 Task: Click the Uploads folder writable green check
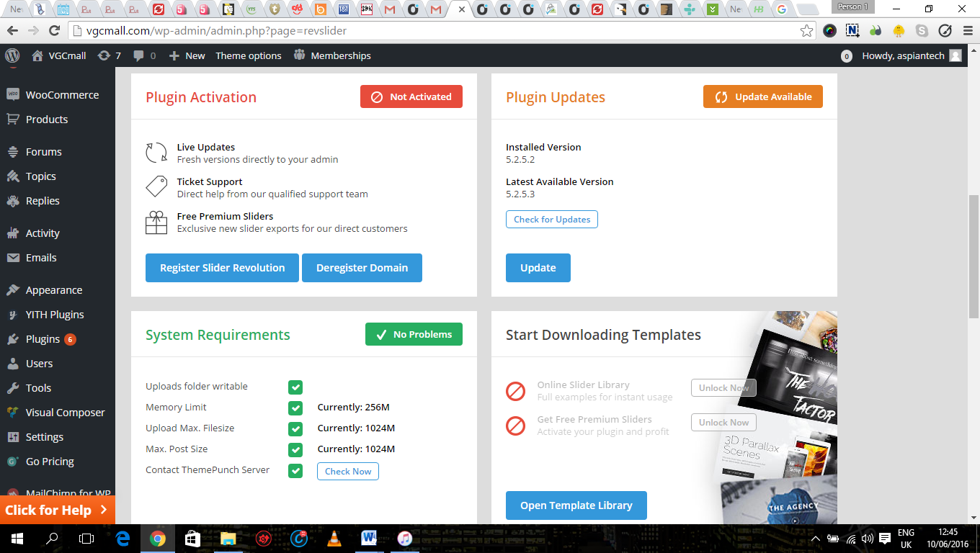point(295,387)
